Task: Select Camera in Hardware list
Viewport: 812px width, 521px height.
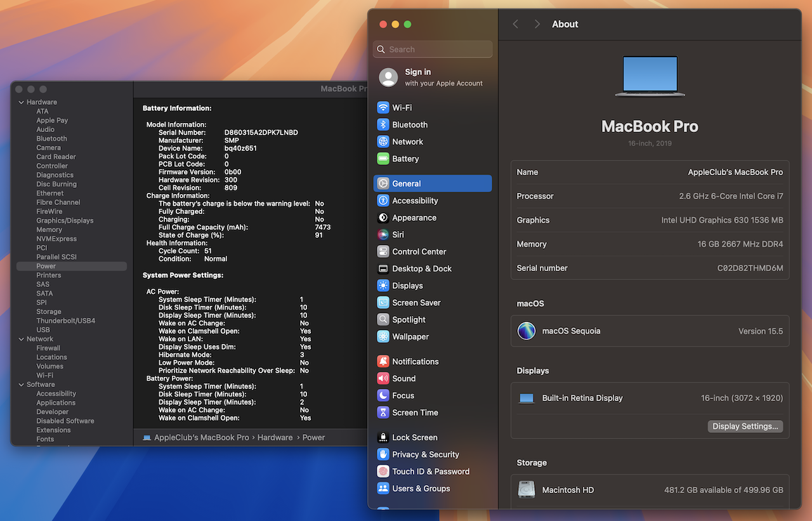Action: 49,148
